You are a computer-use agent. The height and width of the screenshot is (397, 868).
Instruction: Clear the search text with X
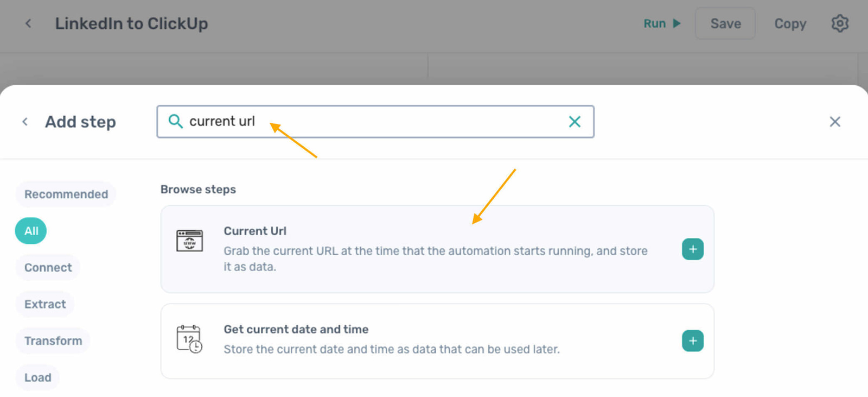(x=575, y=121)
